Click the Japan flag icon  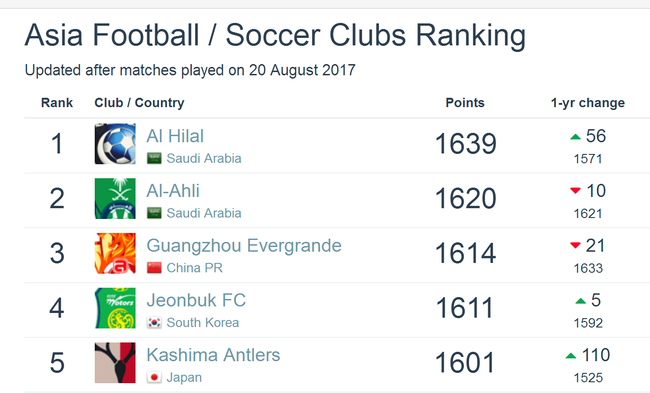point(154,377)
